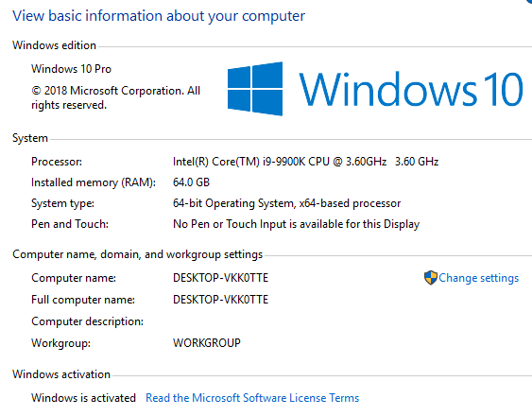This screenshot has height=416, width=532.
Task: Click the shield icon beside Change settings
Action: pyautogui.click(x=431, y=278)
